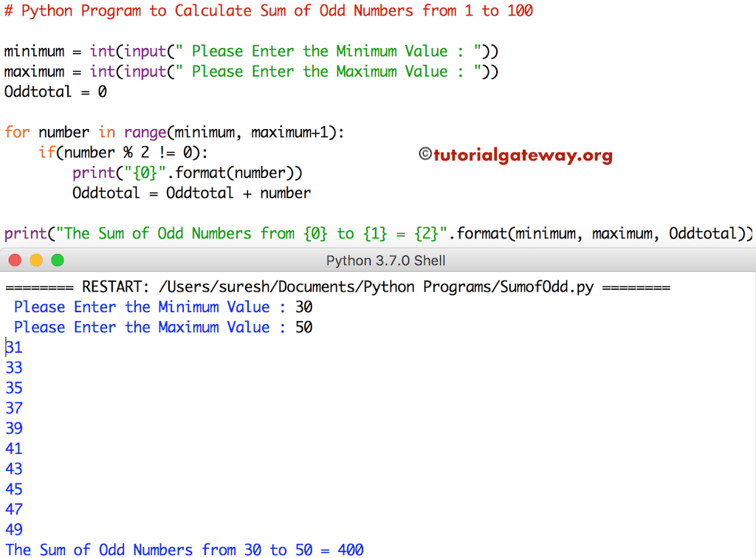756x558 pixels.
Task: Place cursor in the maximum = int(input line
Action: pyautogui.click(x=251, y=72)
